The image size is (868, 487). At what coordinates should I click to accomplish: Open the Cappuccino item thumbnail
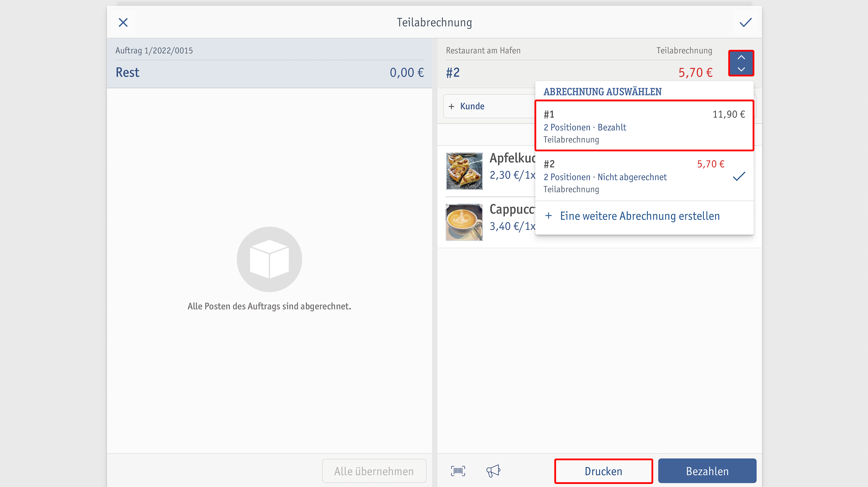coord(464,222)
